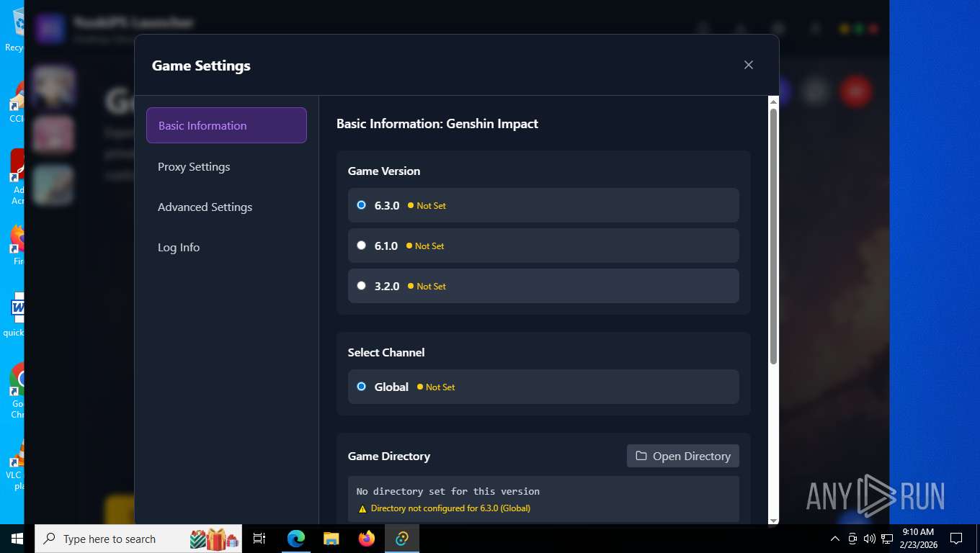
Task: Open File Explorer from taskbar
Action: pyautogui.click(x=331, y=539)
